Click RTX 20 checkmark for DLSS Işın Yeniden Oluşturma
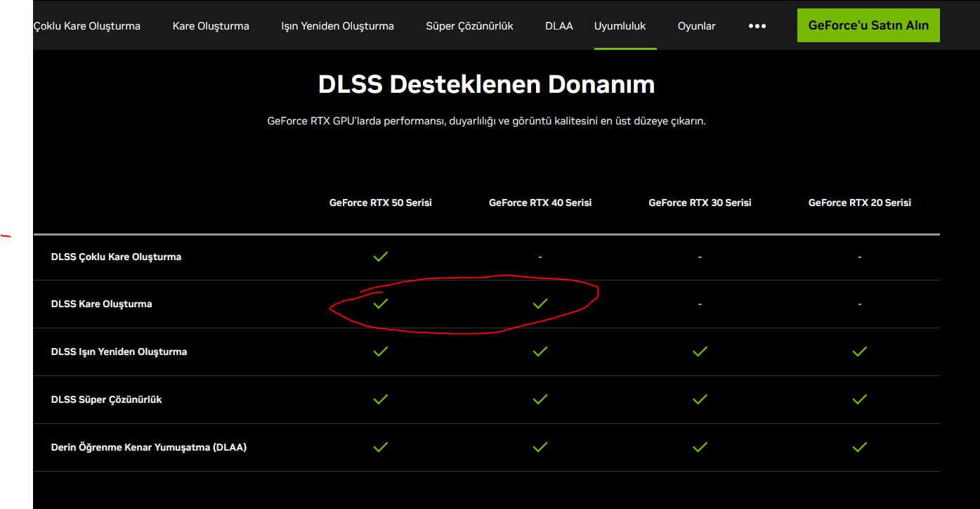 pyautogui.click(x=859, y=352)
